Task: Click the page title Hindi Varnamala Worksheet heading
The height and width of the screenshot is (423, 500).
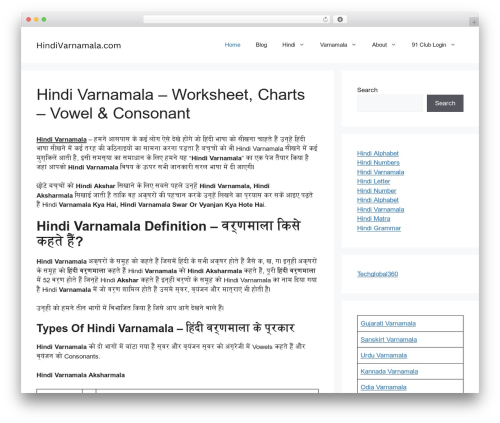Action: tap(170, 104)
